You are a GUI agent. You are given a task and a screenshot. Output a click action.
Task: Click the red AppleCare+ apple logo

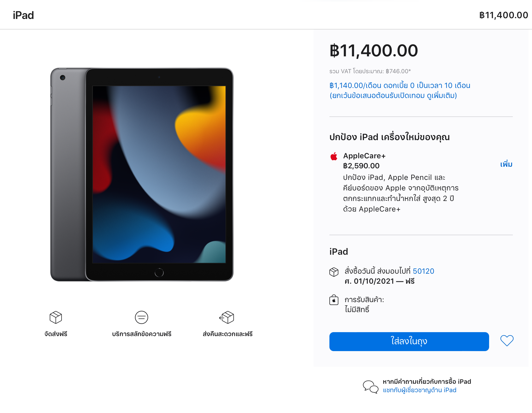click(334, 156)
